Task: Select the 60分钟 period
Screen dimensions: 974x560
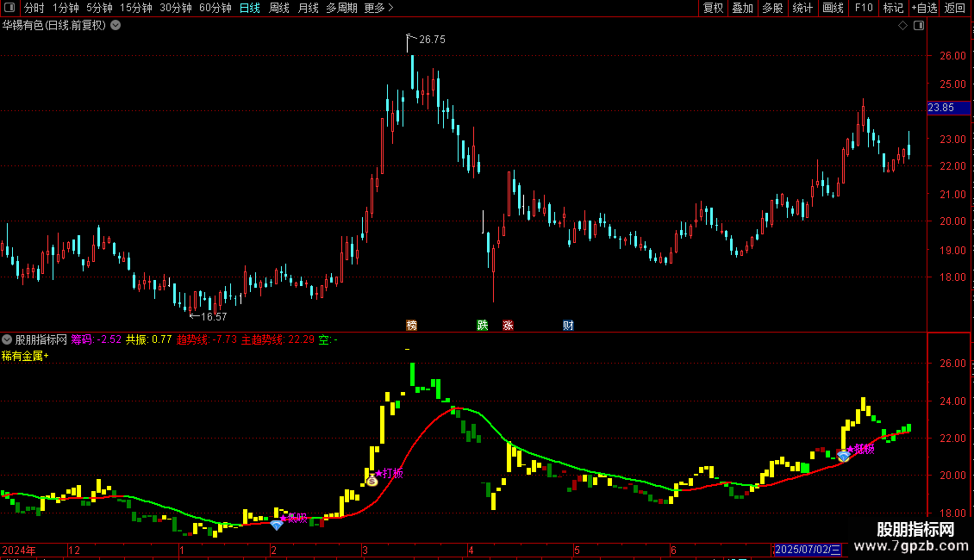Action: 215,8
